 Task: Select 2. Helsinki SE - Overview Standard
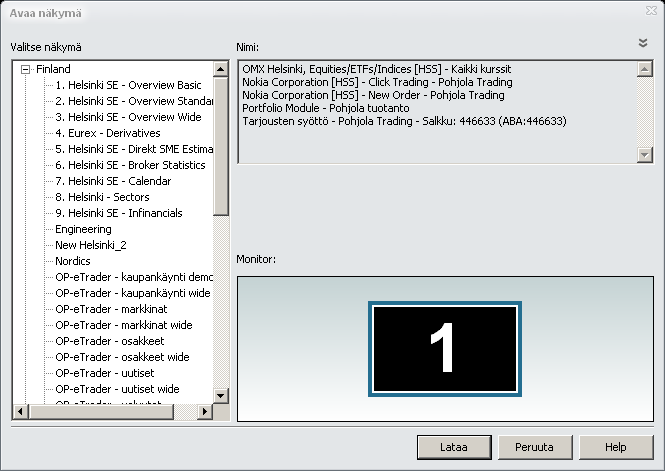point(134,101)
